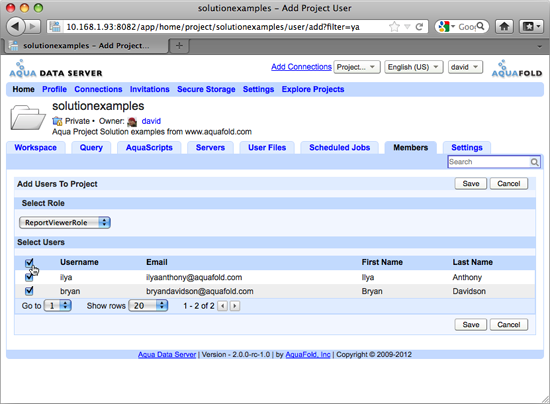Screen dimensions: 550x404
Task: Open the browser home page icon
Action: 504,26
